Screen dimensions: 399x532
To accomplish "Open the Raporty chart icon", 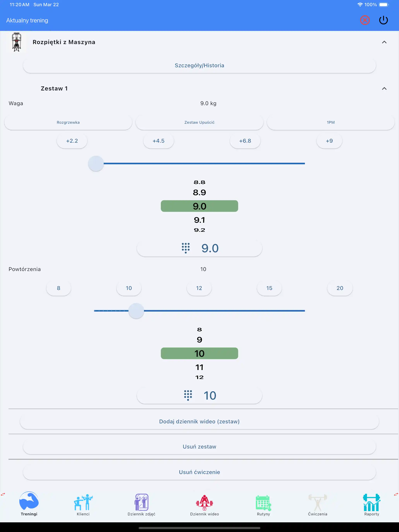I will click(x=371, y=502).
